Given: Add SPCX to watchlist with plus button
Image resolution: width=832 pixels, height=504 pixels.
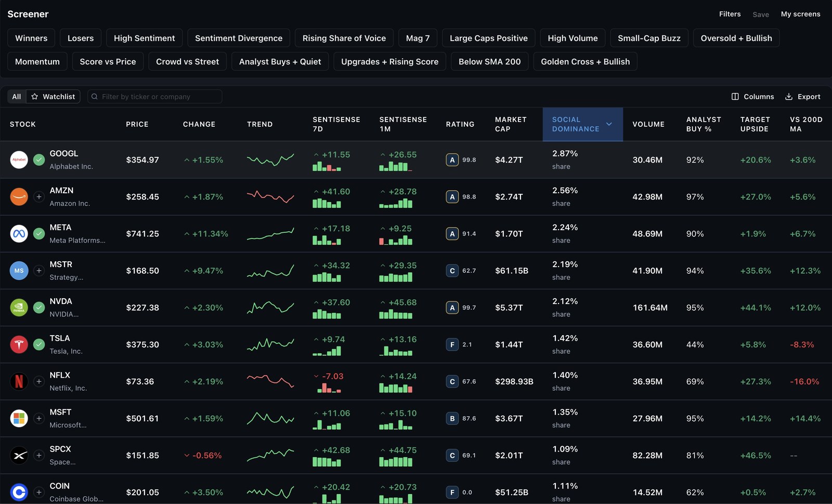Looking at the screenshot, I should pos(39,455).
